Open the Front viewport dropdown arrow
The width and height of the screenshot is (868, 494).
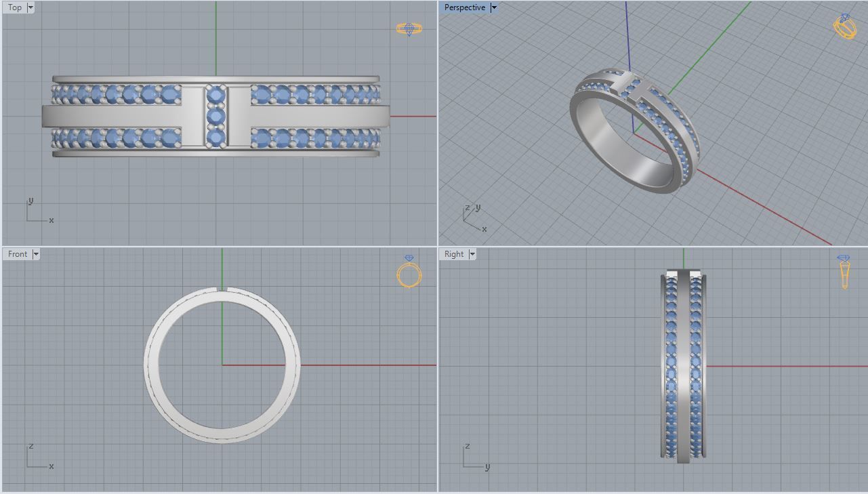(36, 254)
